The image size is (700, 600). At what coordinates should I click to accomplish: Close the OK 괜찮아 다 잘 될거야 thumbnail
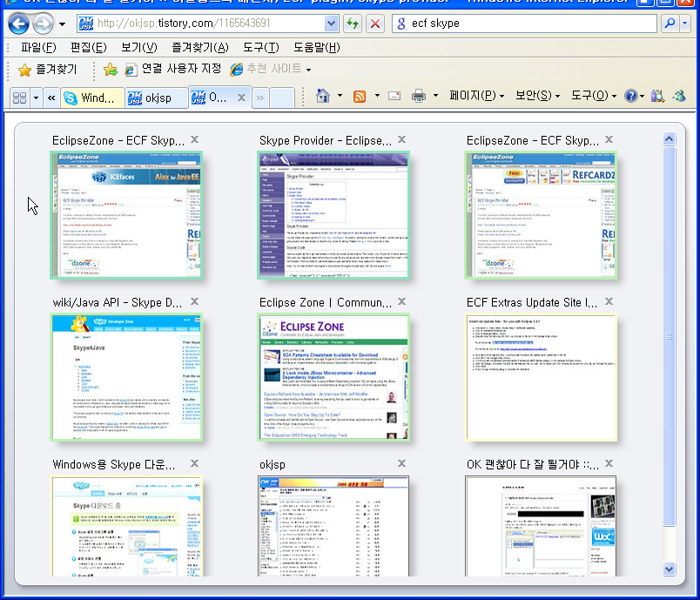(x=609, y=464)
